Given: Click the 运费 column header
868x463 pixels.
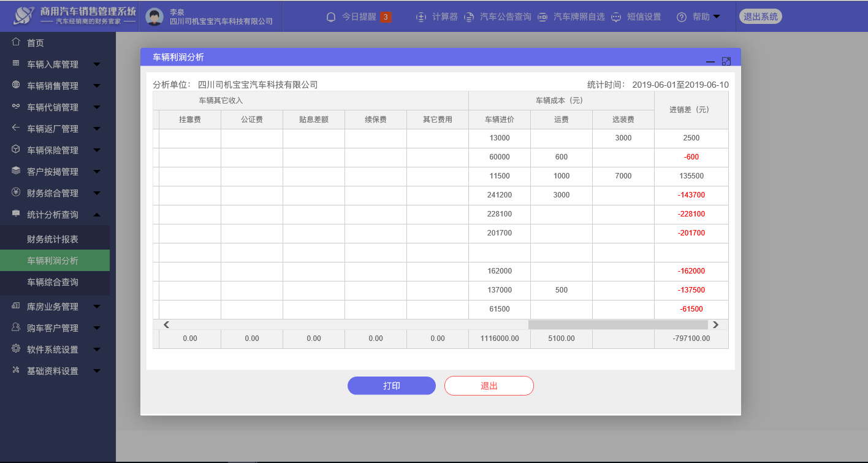Looking at the screenshot, I should click(562, 120).
